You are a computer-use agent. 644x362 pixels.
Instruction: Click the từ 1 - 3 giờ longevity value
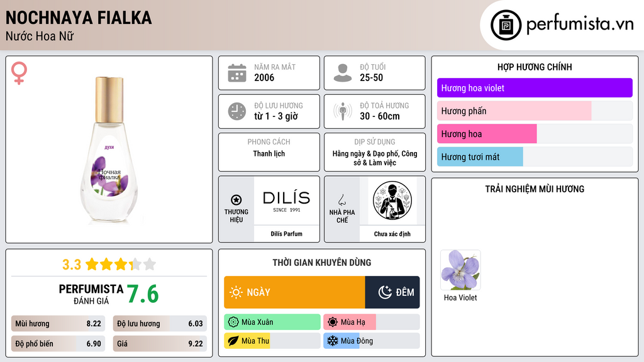click(x=276, y=116)
